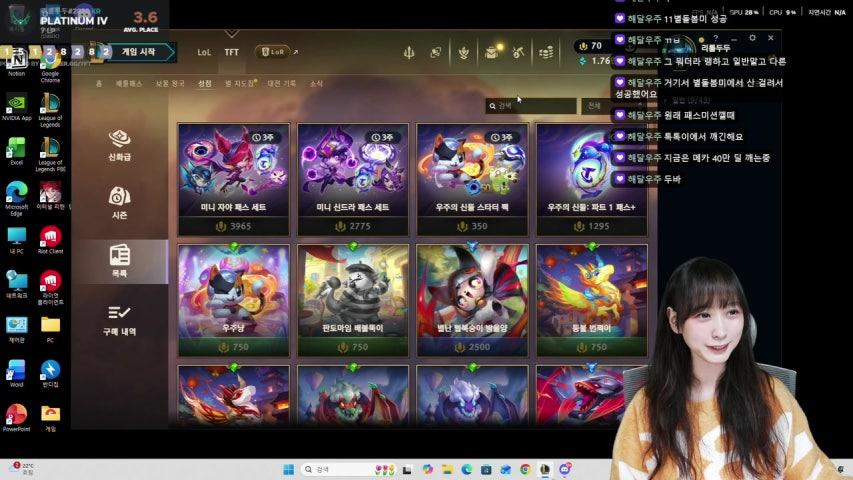Open the client help question mark
Viewport: 853px width, 480px height.
tap(716, 38)
